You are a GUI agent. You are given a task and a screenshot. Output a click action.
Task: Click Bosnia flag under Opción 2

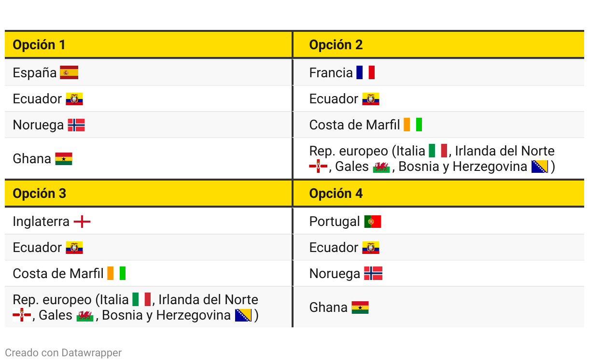pos(540,167)
